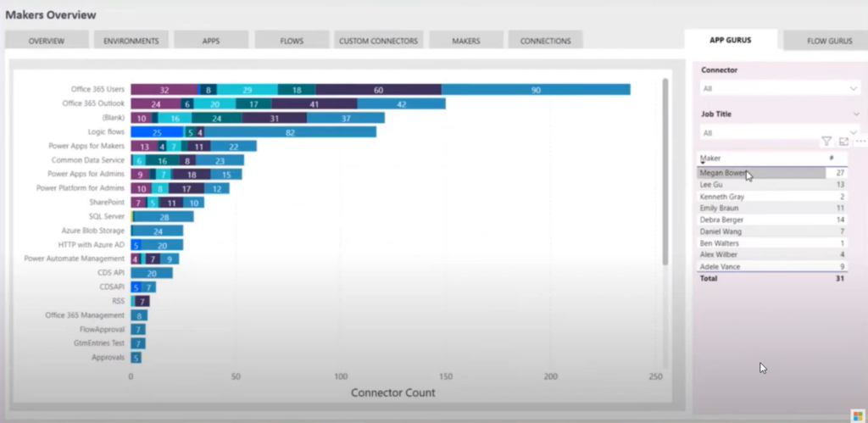The image size is (868, 423).
Task: Click the 24 bar of Azure Blob Storage
Action: (158, 231)
